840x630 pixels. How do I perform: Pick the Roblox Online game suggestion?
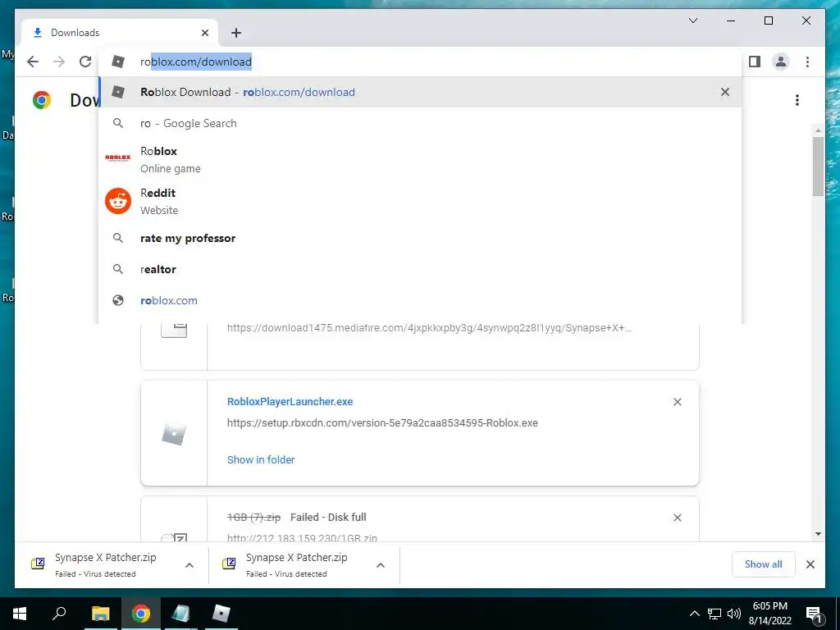click(421, 160)
